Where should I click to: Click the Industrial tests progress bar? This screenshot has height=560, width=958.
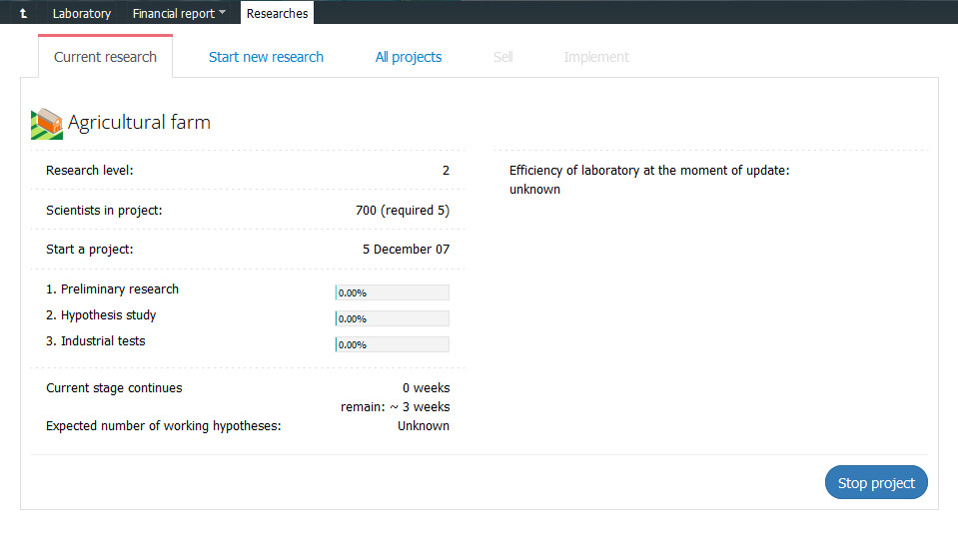point(392,344)
